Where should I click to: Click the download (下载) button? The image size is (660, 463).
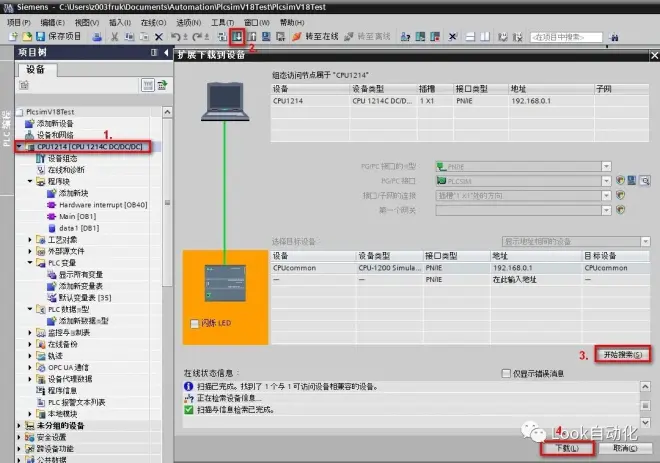click(567, 448)
